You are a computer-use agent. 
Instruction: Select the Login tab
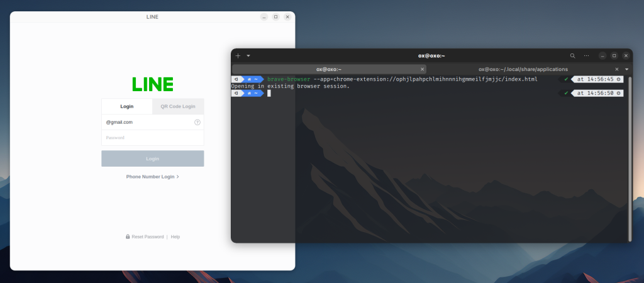pos(127,106)
